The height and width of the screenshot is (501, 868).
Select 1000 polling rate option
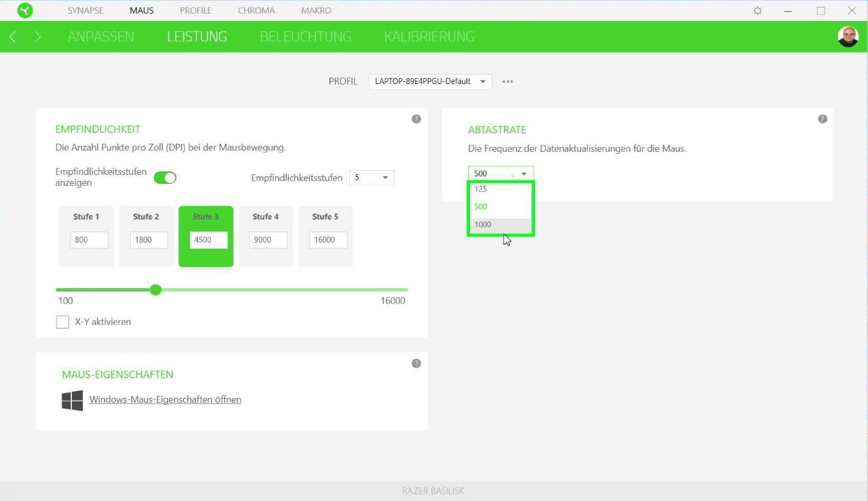500,224
